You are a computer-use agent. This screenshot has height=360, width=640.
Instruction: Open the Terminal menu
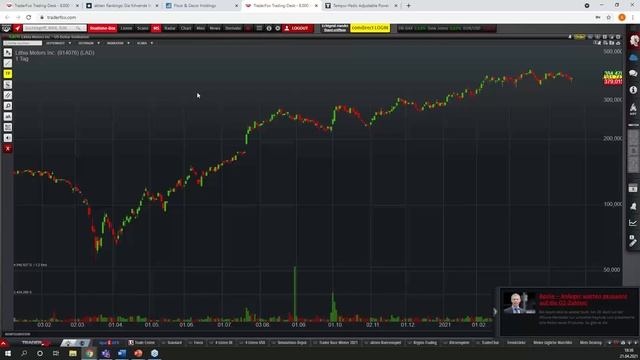tap(233, 28)
